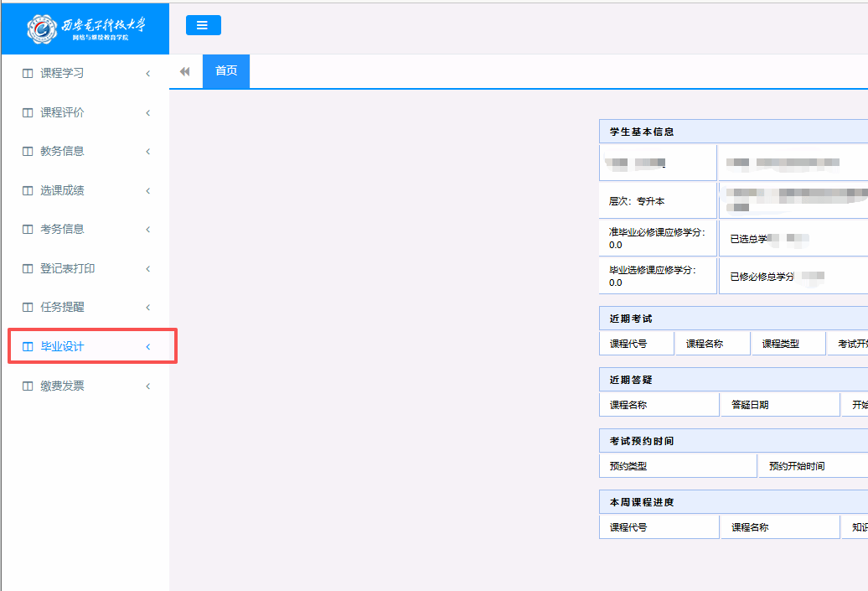Click the icon beside 缴费发票

tap(28, 386)
